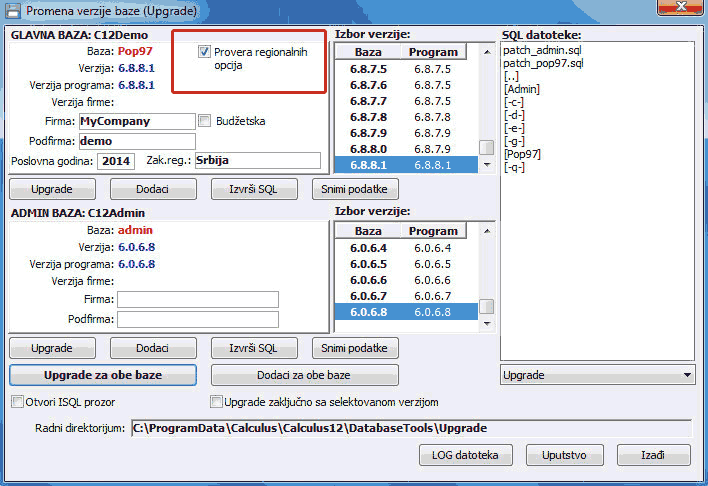Click the window icon in the title bar
Viewport: 708px width, 486px height.
13,11
